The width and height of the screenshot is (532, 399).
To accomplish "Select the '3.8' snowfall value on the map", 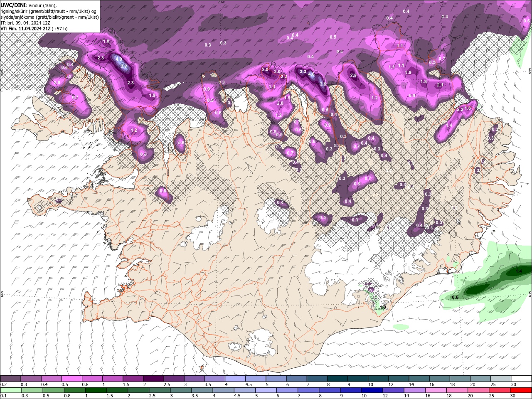I will tap(323, 84).
